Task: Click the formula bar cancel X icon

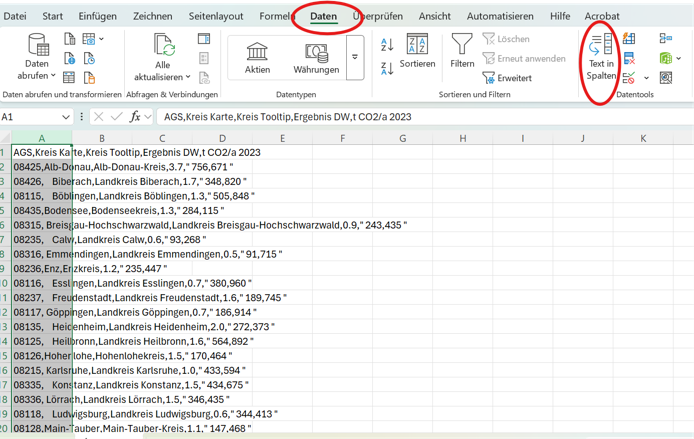Action: [x=99, y=117]
